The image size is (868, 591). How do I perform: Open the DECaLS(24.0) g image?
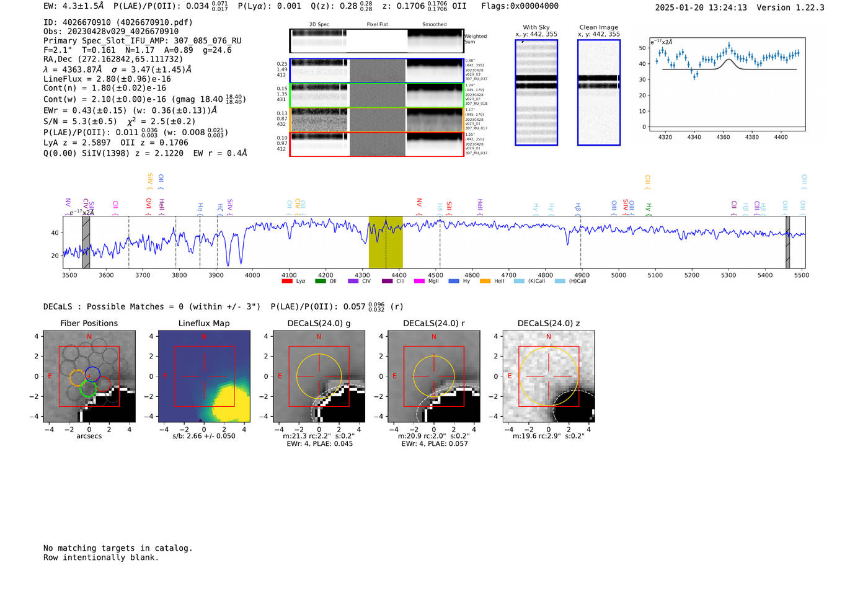(x=319, y=376)
